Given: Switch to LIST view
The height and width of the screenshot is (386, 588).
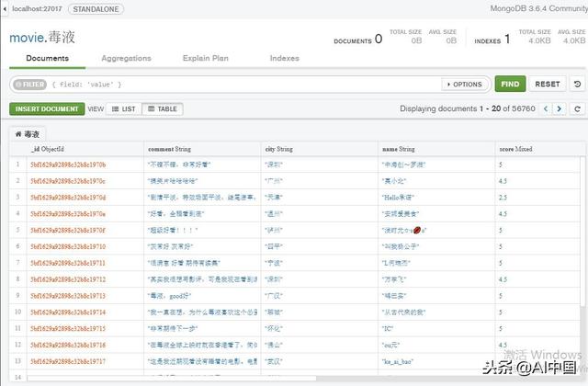Looking at the screenshot, I should coord(124,109).
